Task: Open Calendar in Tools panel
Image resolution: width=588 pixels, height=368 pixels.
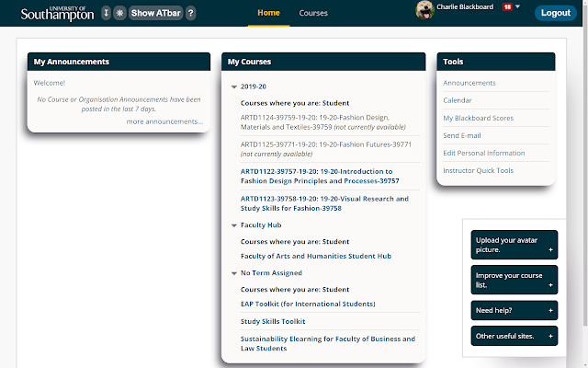Action: pos(458,100)
